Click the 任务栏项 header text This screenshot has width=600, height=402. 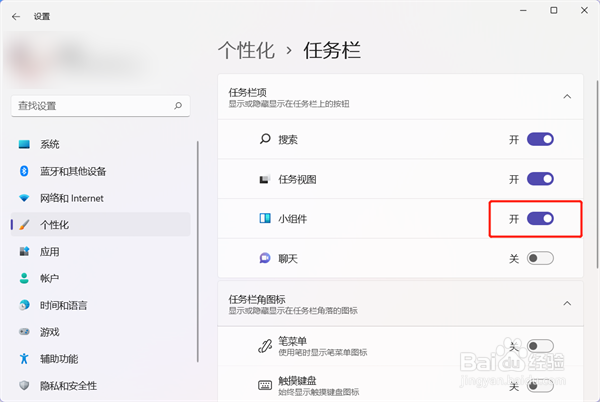pyautogui.click(x=248, y=92)
